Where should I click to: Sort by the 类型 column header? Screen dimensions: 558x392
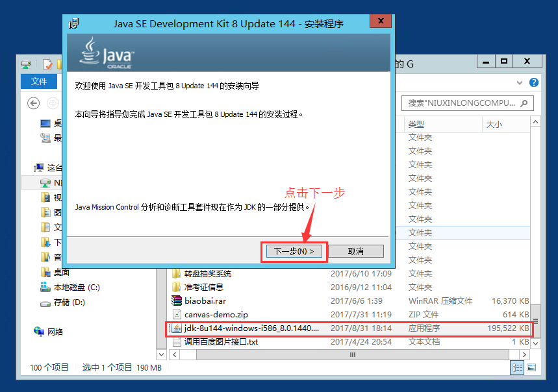click(x=444, y=124)
